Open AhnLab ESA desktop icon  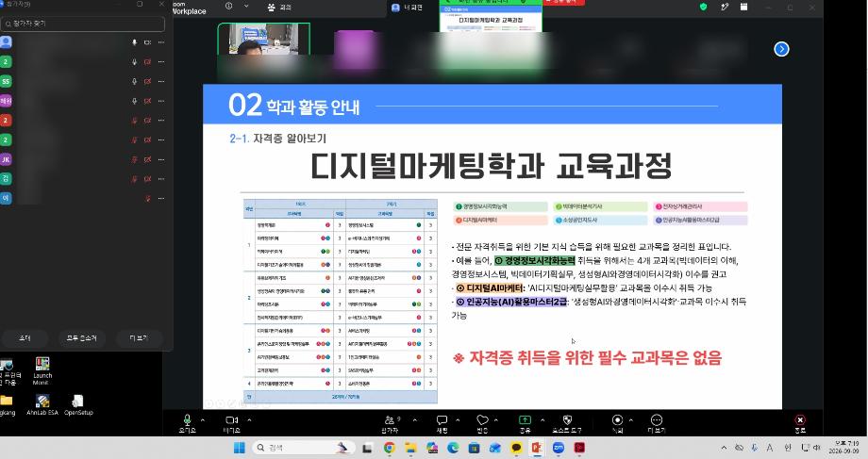[x=42, y=404]
